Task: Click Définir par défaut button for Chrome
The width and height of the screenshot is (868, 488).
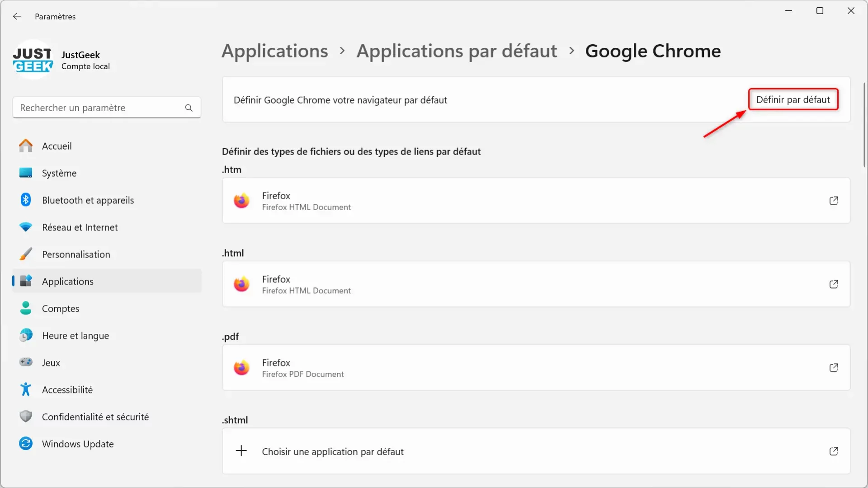Action: click(793, 99)
